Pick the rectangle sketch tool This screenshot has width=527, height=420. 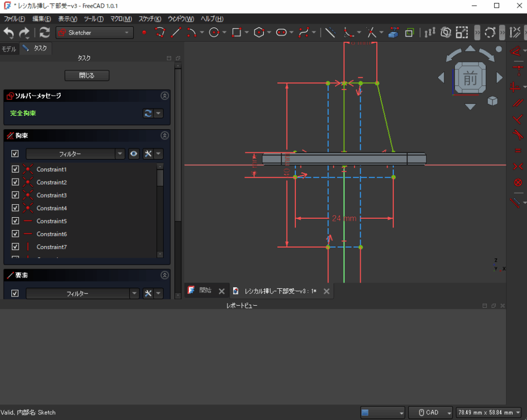[x=237, y=32]
